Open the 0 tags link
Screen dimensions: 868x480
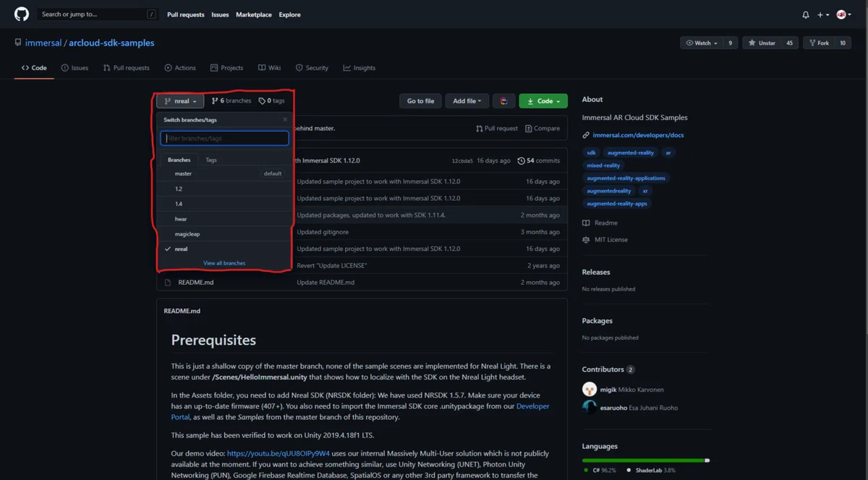(271, 101)
